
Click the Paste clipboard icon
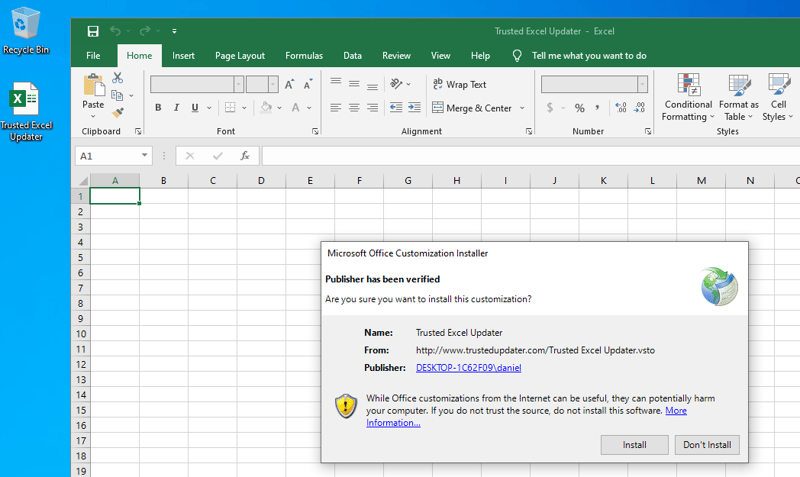tap(93, 85)
